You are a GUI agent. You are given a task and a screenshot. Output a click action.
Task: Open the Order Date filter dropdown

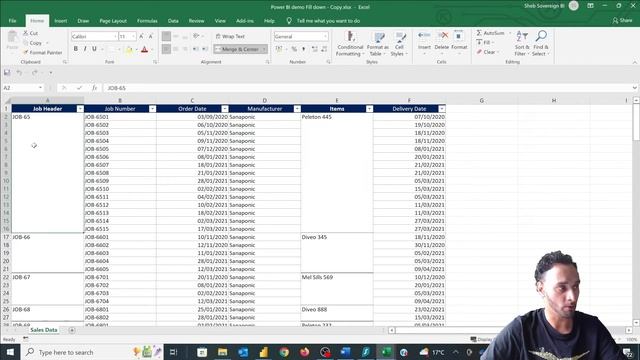[225, 109]
